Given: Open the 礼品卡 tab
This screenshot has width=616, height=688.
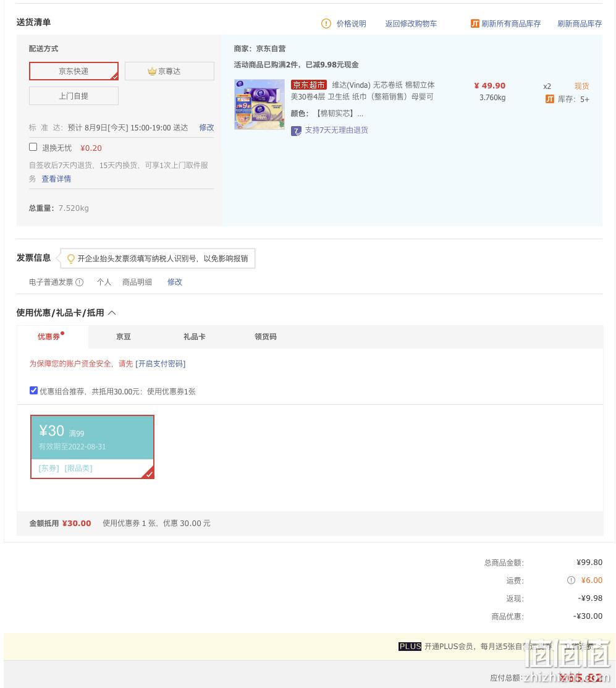Looking at the screenshot, I should click(x=194, y=336).
